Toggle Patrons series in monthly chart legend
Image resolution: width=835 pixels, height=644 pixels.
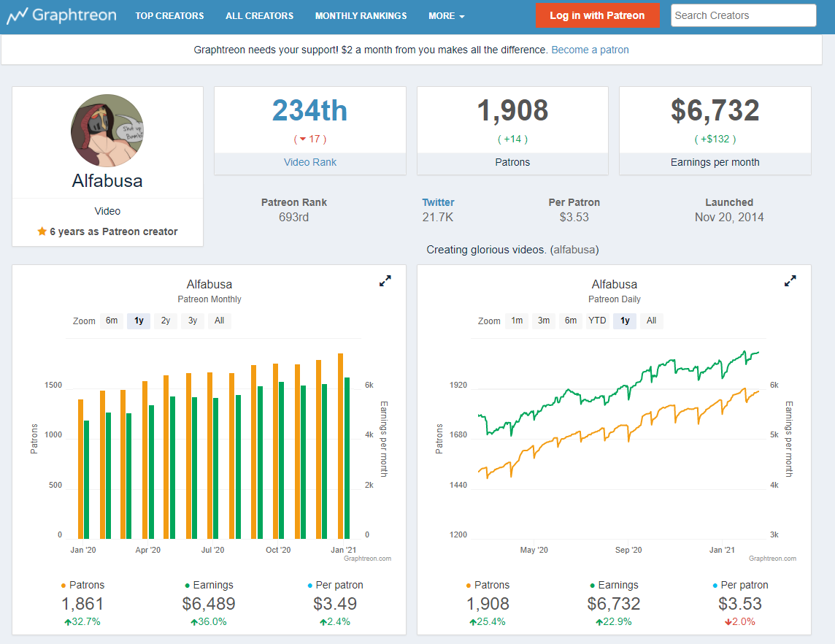[82, 585]
